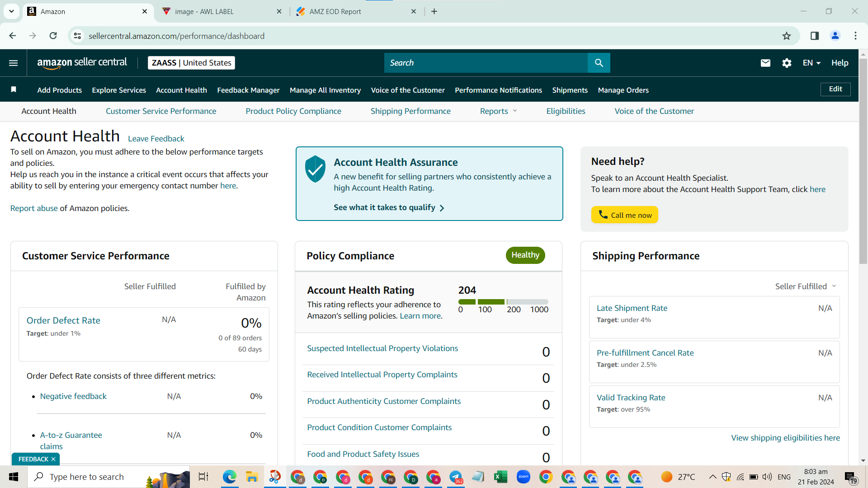Screen dimensions: 868x488
Task: Open Zoom from the taskbar
Action: 524,477
